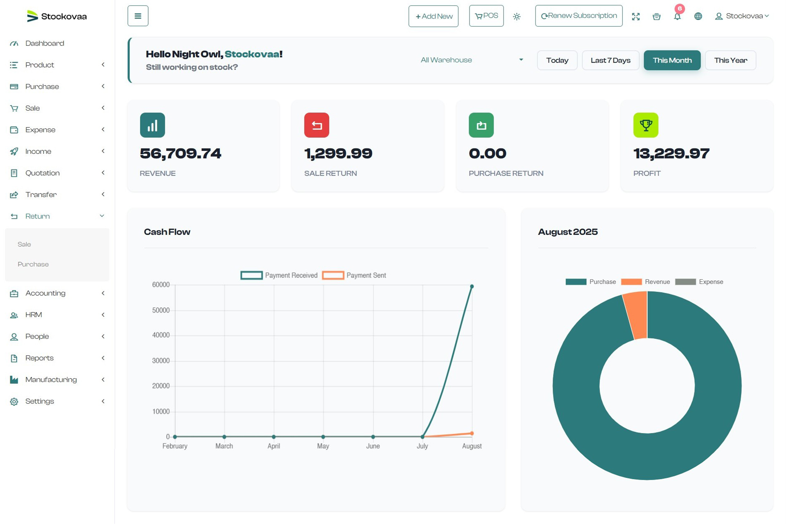The width and height of the screenshot is (786, 532).
Task: Select the This Year filter tab
Action: (730, 61)
